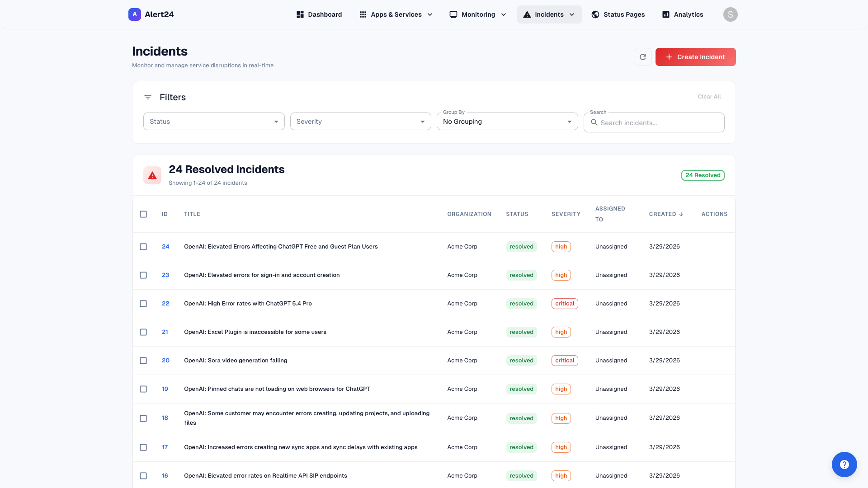This screenshot has width=868, height=488.
Task: Open the Incidents navigation menu
Action: pyautogui.click(x=549, y=14)
